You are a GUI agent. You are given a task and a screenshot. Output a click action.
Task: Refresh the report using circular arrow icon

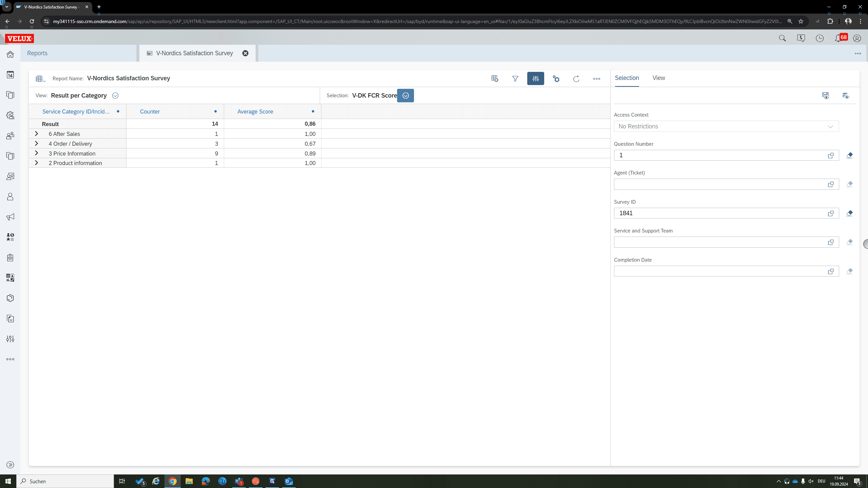point(576,79)
